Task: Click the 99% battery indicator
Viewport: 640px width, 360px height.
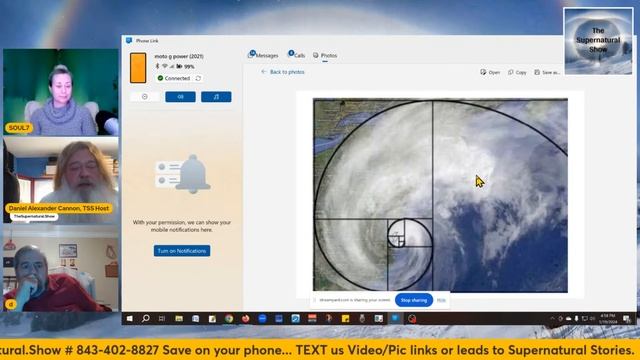Action: 186,66
